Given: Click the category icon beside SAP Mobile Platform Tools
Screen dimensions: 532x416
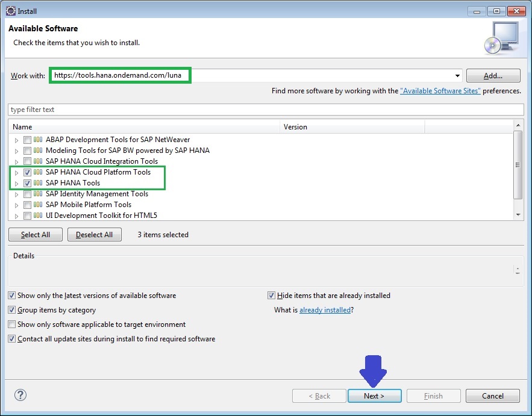Looking at the screenshot, I should [x=38, y=205].
